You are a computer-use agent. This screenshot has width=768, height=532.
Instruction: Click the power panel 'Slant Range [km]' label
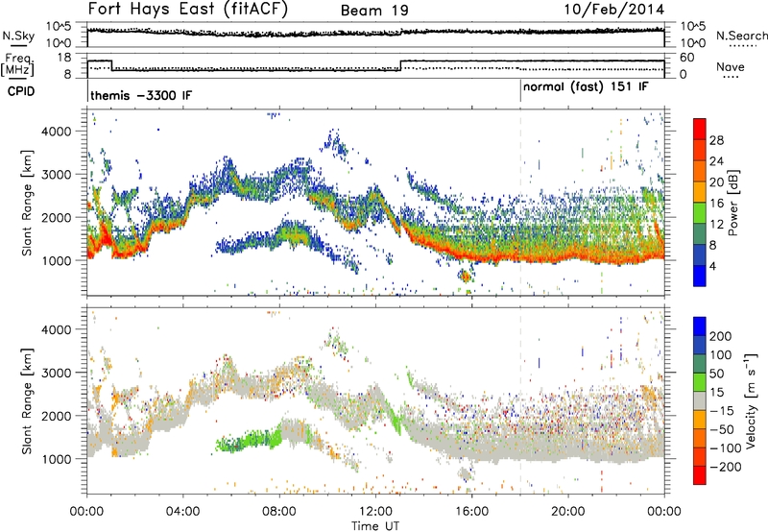pyautogui.click(x=27, y=203)
